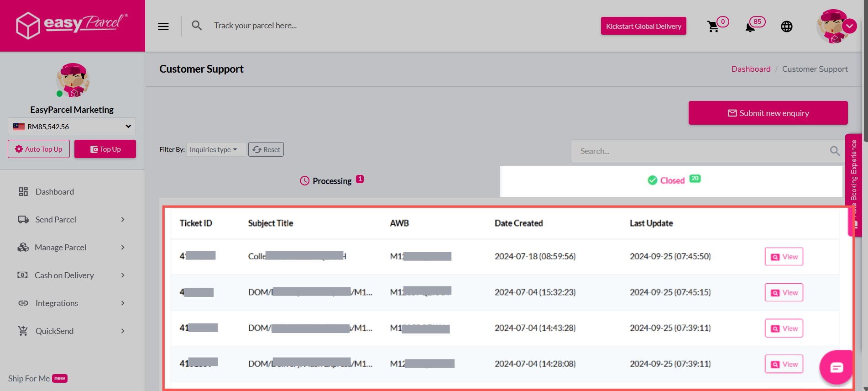Click Kickstart Global Delivery button

643,26
